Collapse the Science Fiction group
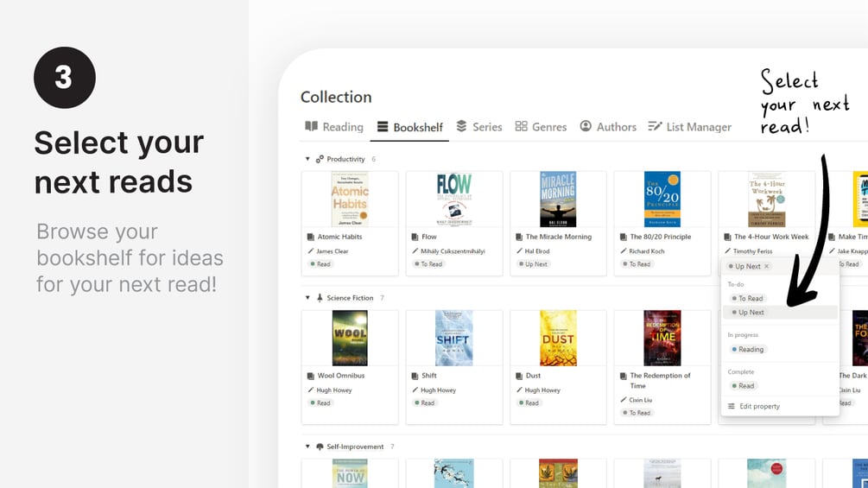The width and height of the screenshot is (868, 488). [307, 298]
